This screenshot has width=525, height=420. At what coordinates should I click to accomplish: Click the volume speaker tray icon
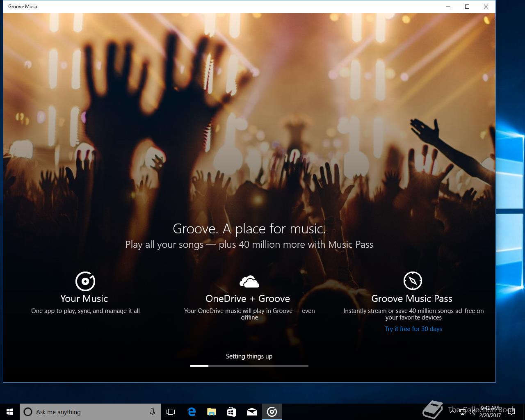(472, 412)
